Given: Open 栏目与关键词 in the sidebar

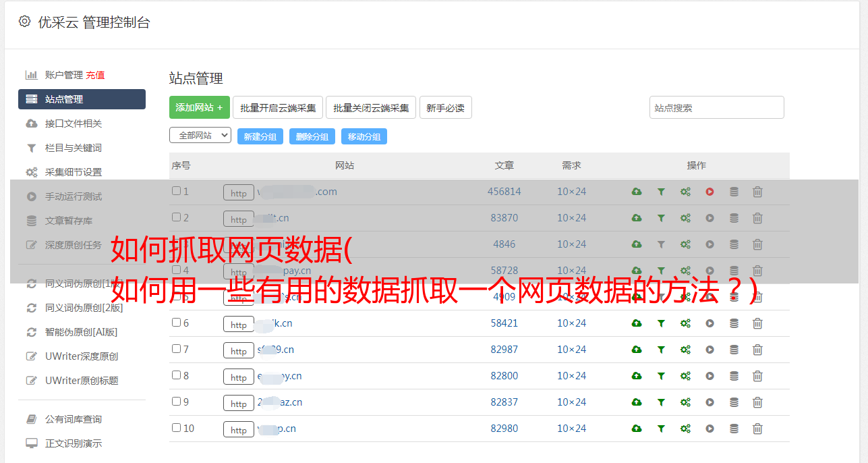Looking at the screenshot, I should tap(74, 148).
